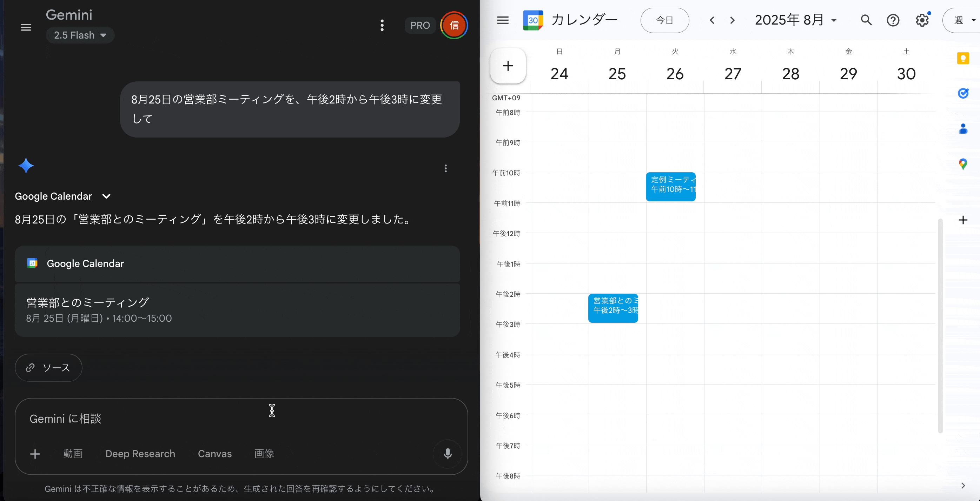Open the 営業部とのミーティング event on Monday

(613, 308)
